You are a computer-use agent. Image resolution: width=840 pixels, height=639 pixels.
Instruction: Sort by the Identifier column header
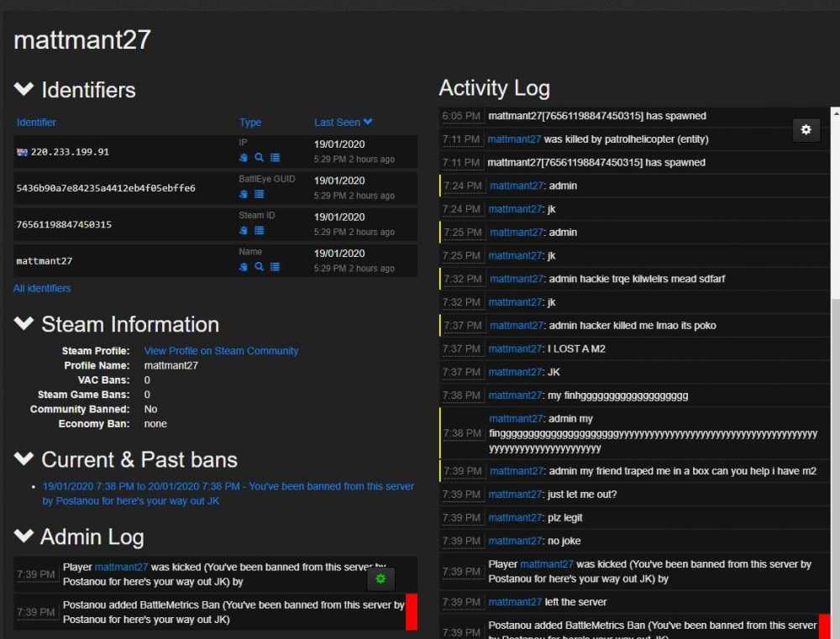click(36, 123)
